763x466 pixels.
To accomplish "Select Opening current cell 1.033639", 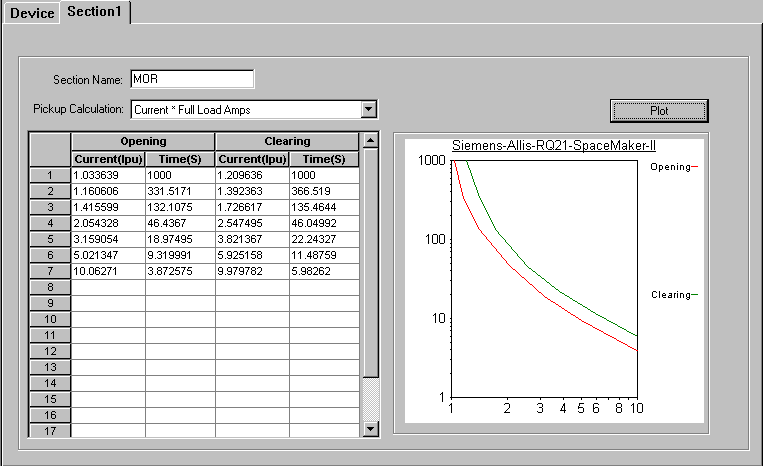I will tap(108, 175).
